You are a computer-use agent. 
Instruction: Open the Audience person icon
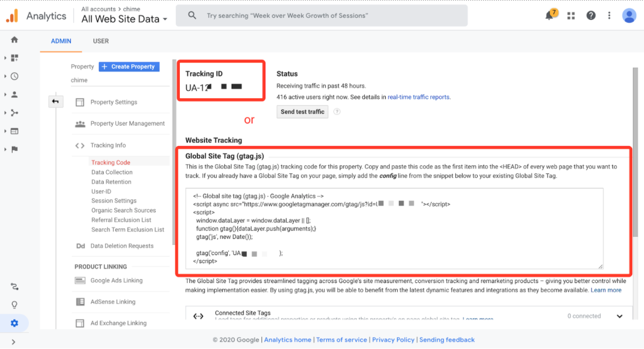(x=14, y=94)
